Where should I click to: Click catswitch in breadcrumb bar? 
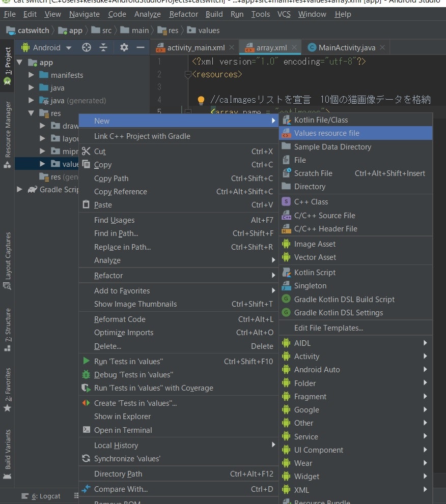(x=27, y=31)
